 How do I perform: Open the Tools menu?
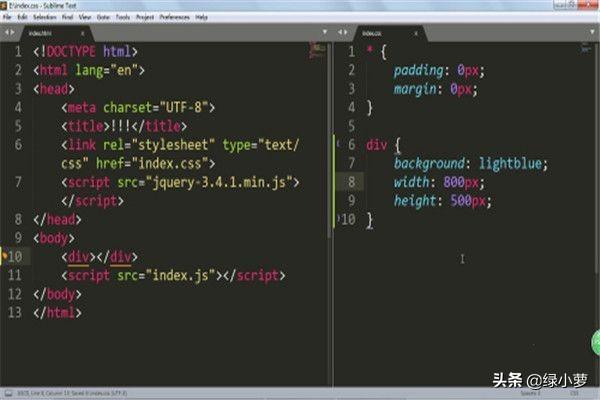[123, 17]
